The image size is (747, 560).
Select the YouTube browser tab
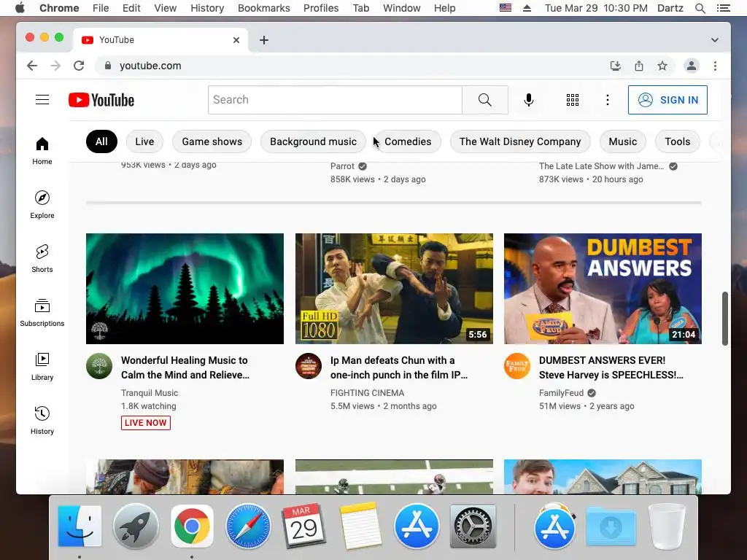[161, 40]
